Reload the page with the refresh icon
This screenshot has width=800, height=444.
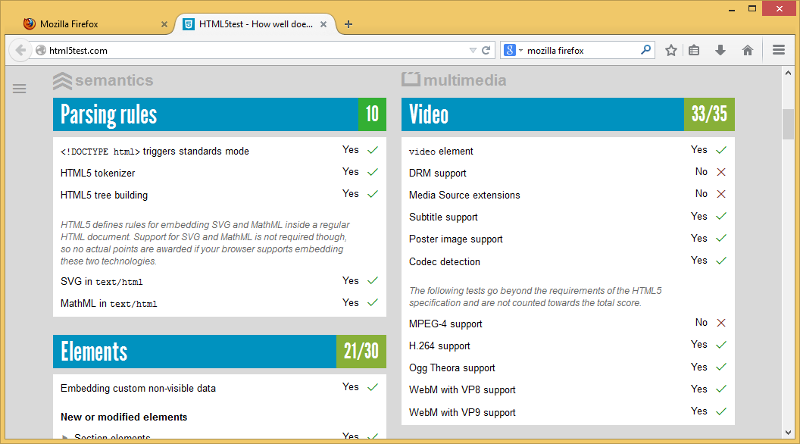point(486,49)
